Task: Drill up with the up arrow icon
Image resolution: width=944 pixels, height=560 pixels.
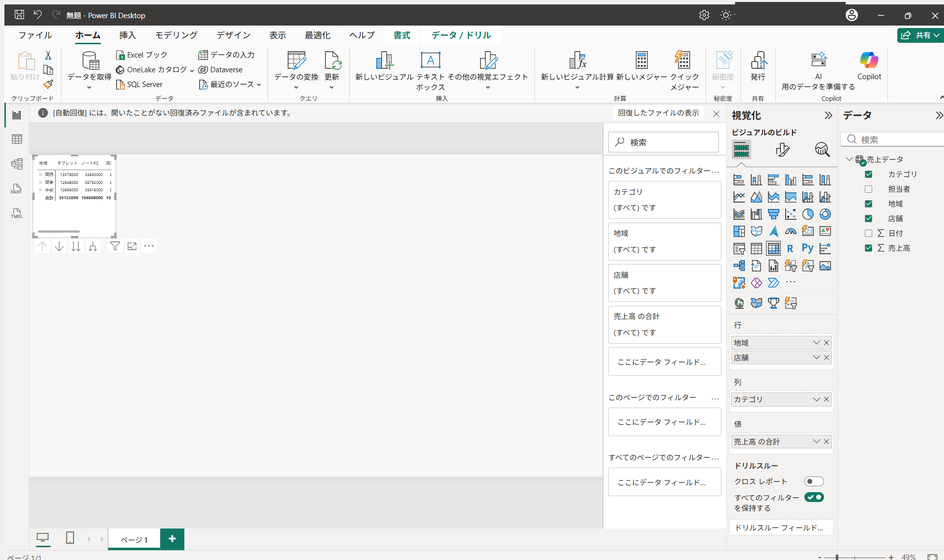Action: pyautogui.click(x=42, y=246)
